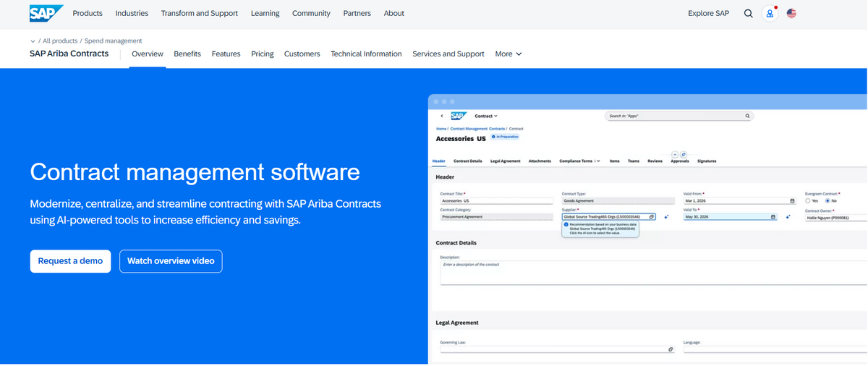Pin the header with the pin icon

684,154
